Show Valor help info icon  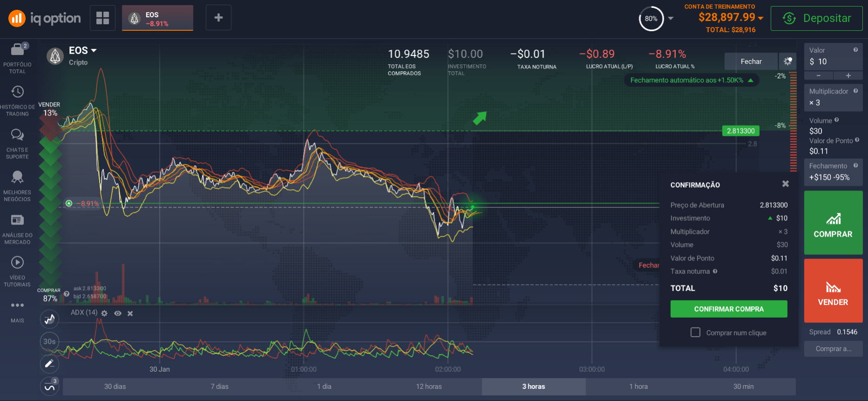855,50
